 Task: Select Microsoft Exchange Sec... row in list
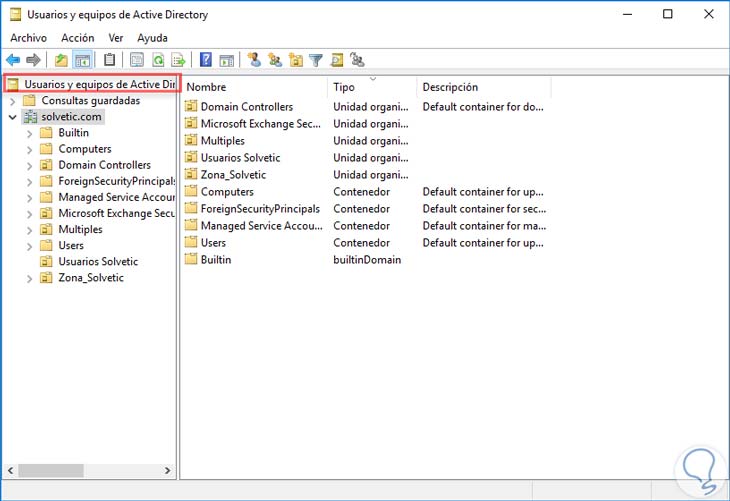click(x=260, y=124)
